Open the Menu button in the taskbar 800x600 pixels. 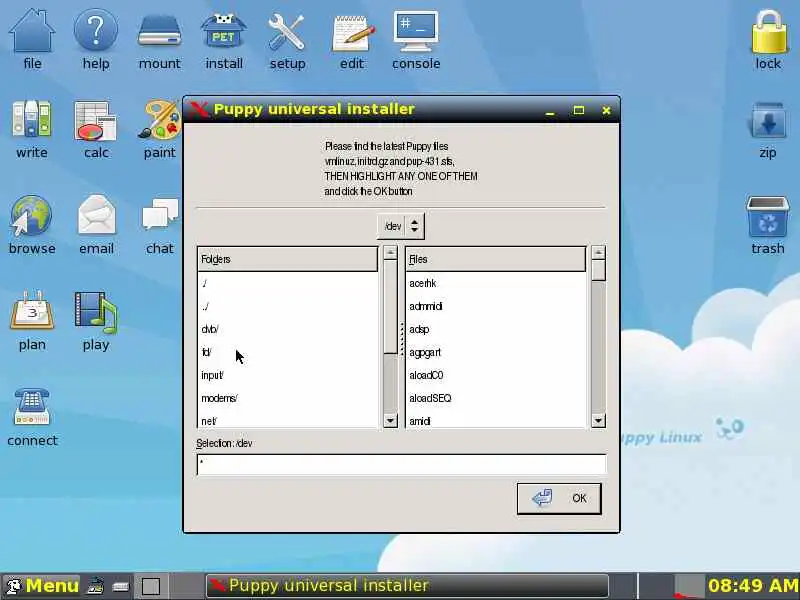[x=42, y=585]
